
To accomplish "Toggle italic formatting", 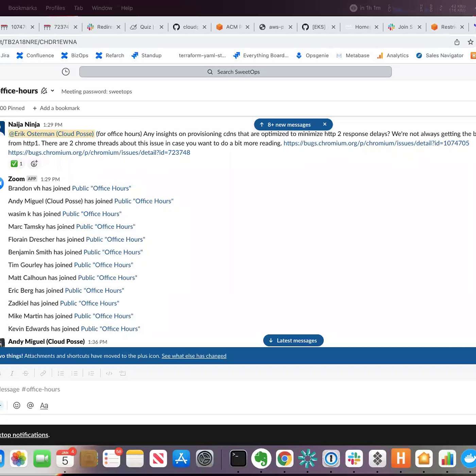I will tap(12, 373).
